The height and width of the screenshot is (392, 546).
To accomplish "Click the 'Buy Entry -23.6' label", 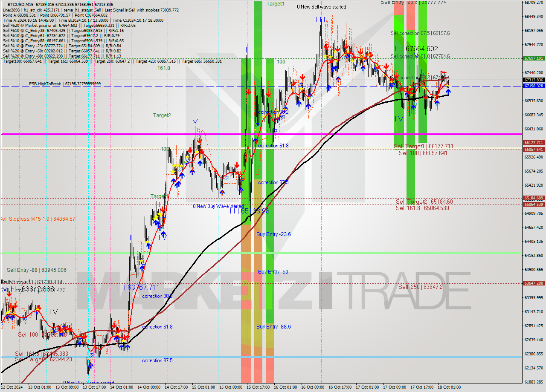I will coord(273,234).
